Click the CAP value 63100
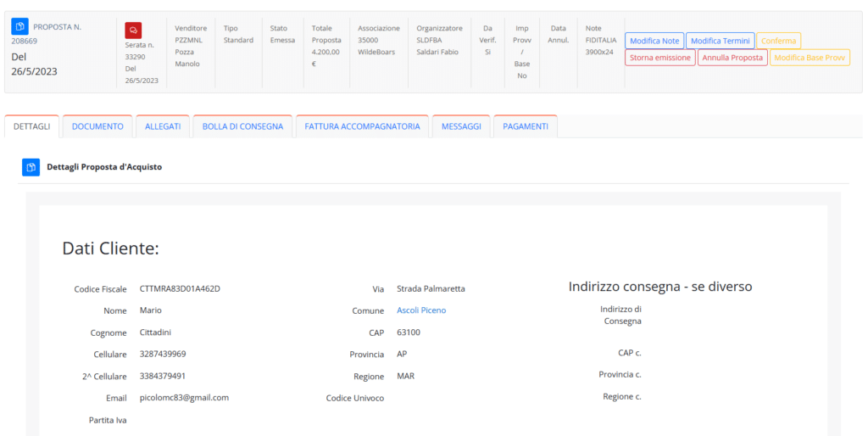Image resolution: width=868 pixels, height=436 pixels. 409,333
